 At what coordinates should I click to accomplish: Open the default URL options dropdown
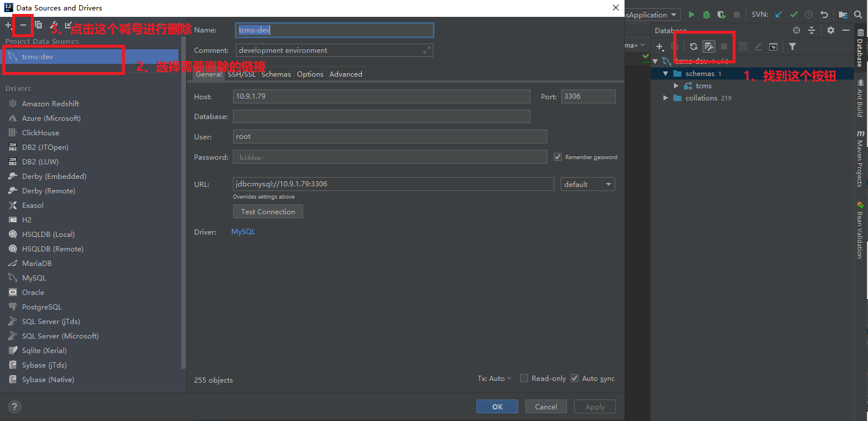click(x=587, y=184)
